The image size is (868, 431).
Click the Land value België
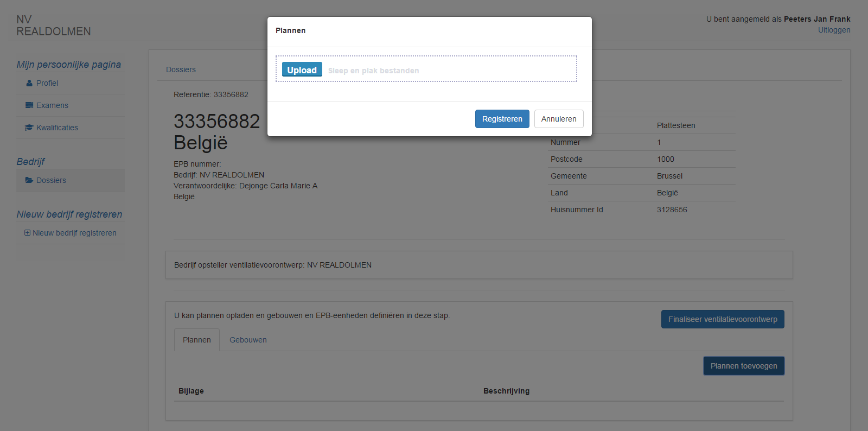(x=667, y=193)
